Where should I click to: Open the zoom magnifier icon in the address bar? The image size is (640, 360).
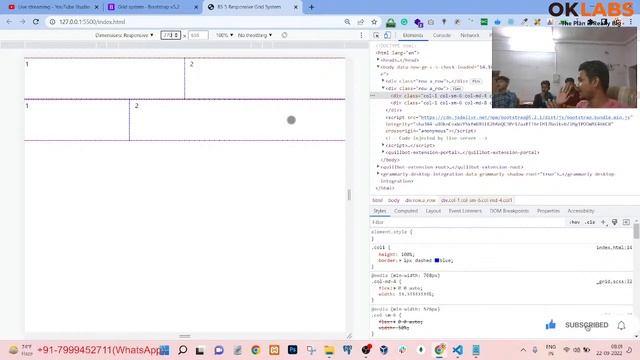(347, 22)
